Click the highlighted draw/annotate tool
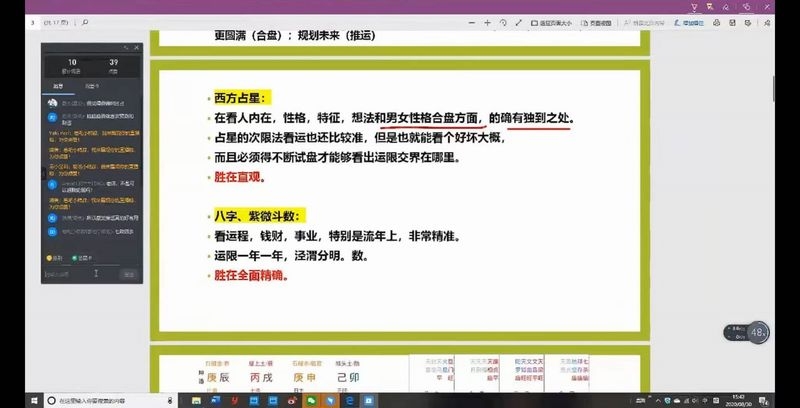The image size is (800, 408). [x=689, y=23]
